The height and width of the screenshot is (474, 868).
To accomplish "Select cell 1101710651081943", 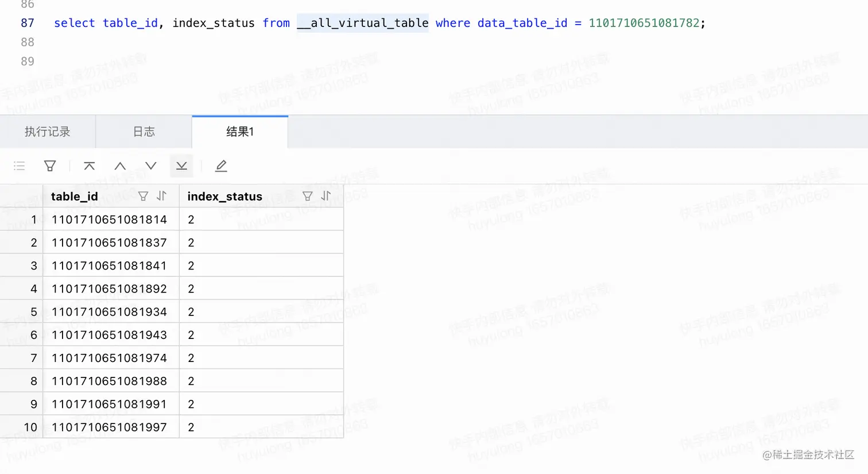I will (111, 334).
